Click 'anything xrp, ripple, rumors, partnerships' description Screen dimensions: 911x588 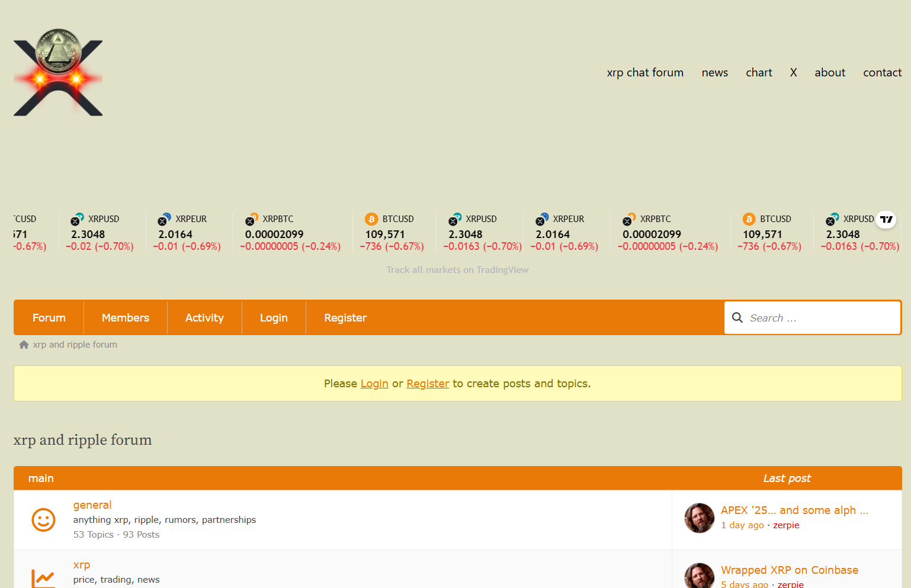[x=165, y=520]
